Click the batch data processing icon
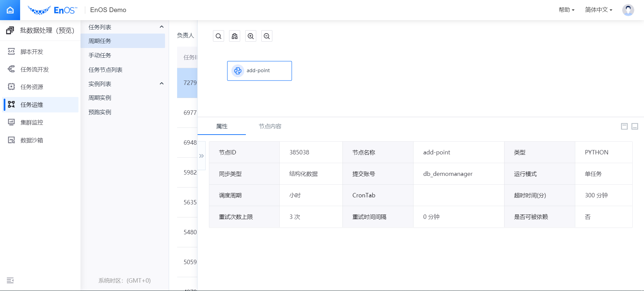The height and width of the screenshot is (291, 644). (x=10, y=31)
